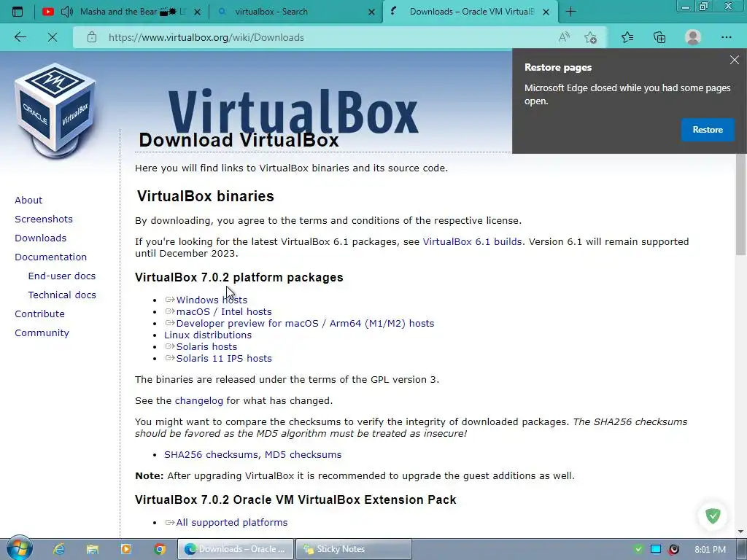Open a new tab with plus button
The height and width of the screenshot is (560, 747).
pos(570,12)
